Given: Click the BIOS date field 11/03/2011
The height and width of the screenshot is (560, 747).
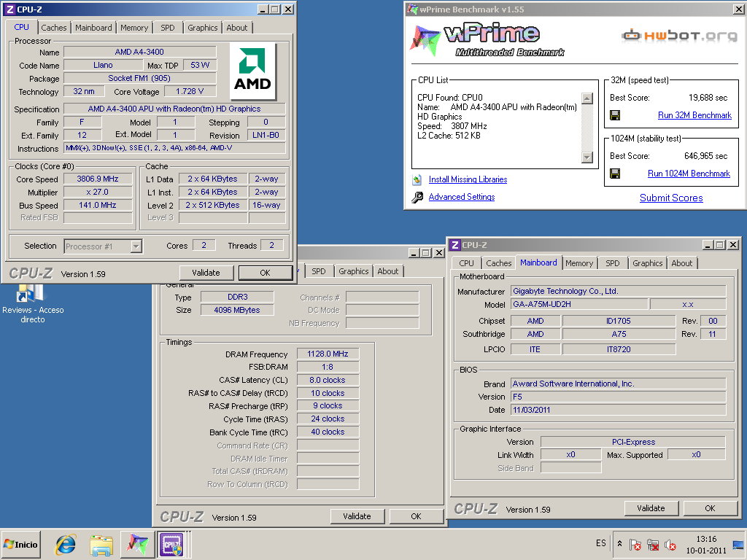Looking at the screenshot, I should (x=619, y=410).
